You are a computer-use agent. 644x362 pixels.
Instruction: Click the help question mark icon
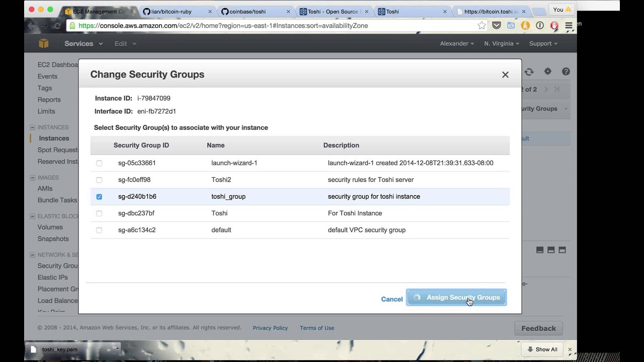[566, 72]
